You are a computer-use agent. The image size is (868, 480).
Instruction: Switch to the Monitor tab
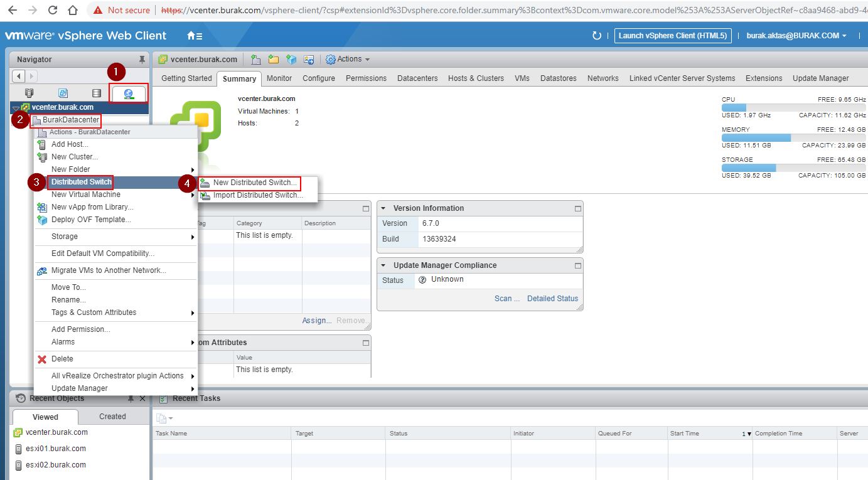[279, 78]
